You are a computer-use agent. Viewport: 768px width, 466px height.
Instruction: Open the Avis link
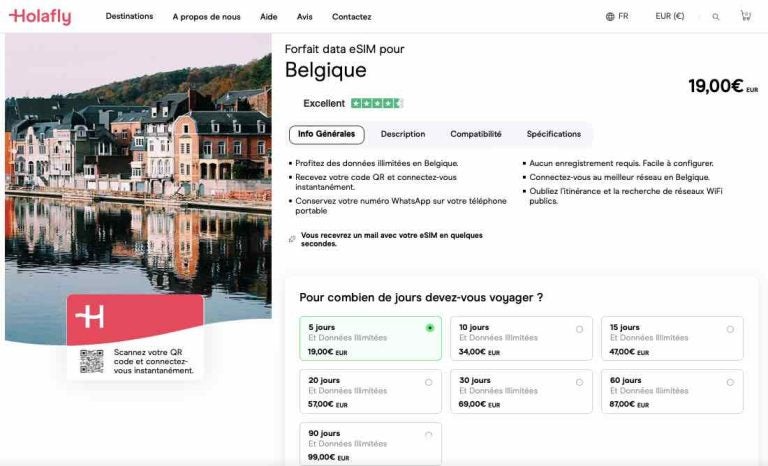305,17
